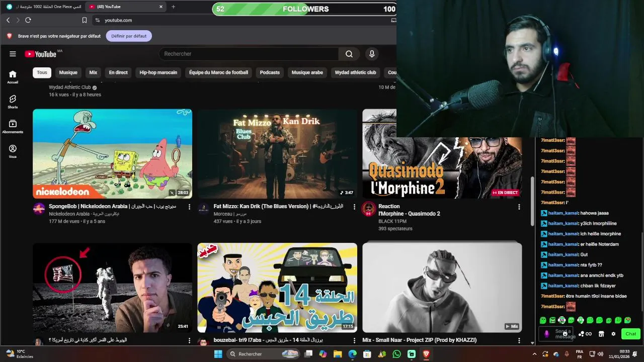Open chat settings gear icon
This screenshot has height=362, width=644.
613,334
